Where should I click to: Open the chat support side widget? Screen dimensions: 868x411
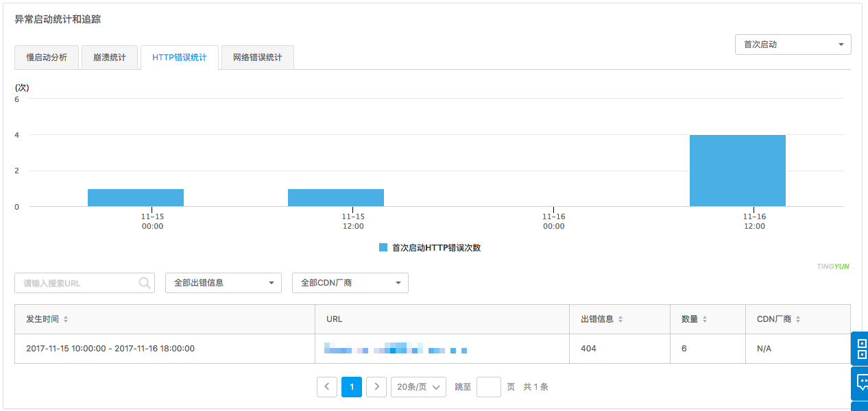click(861, 383)
